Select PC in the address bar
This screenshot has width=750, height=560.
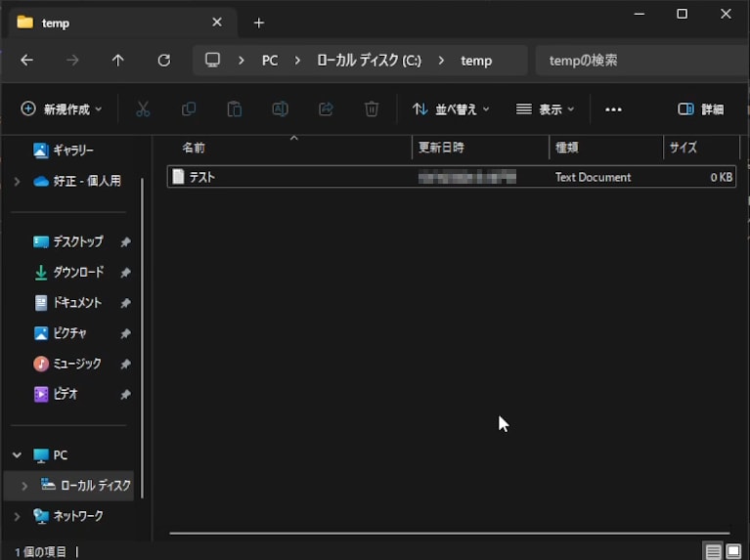click(270, 61)
